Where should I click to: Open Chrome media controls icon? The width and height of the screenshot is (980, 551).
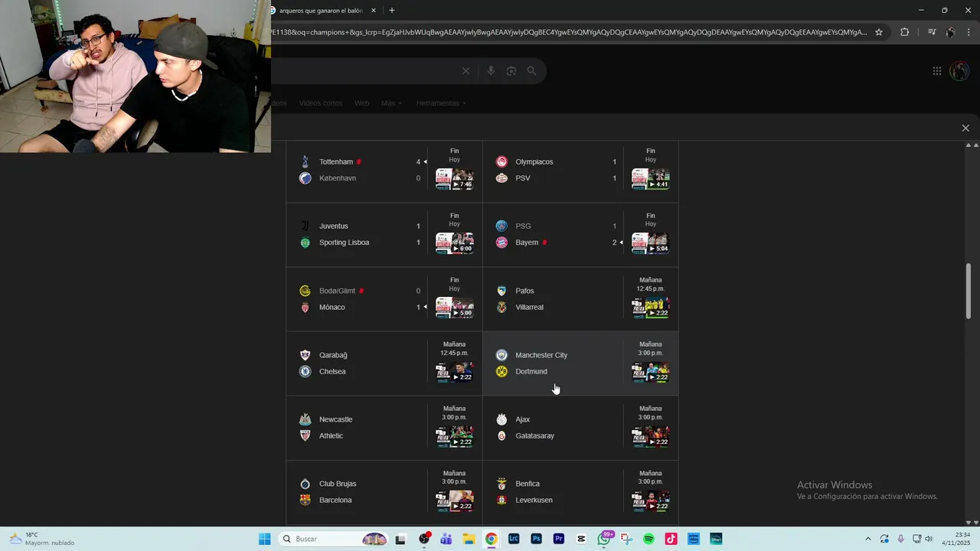pos(931,32)
